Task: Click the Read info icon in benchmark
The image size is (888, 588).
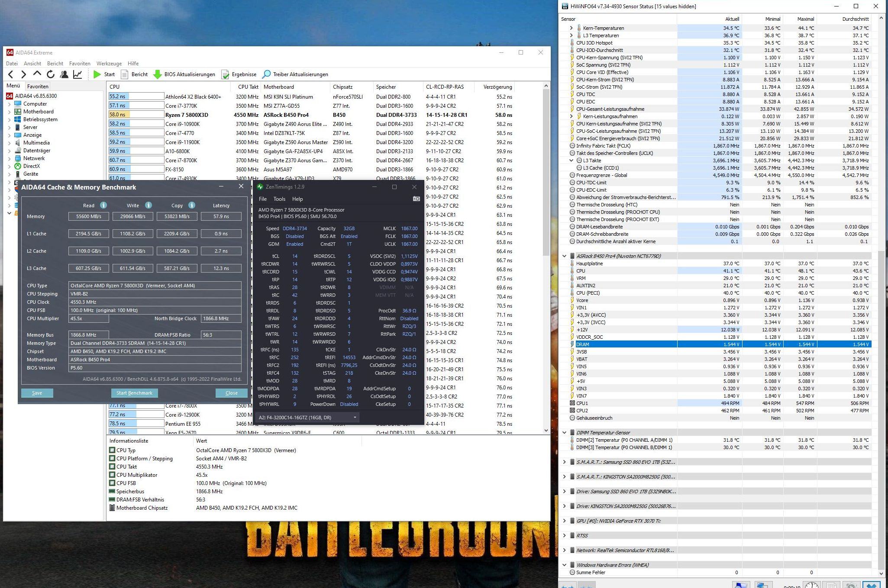Action: (x=103, y=205)
